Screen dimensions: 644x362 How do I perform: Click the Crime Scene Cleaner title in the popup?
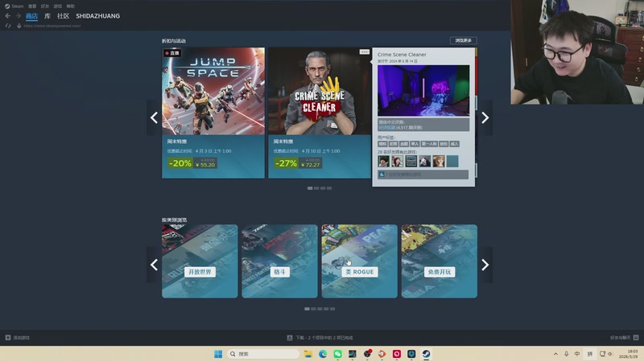point(402,55)
